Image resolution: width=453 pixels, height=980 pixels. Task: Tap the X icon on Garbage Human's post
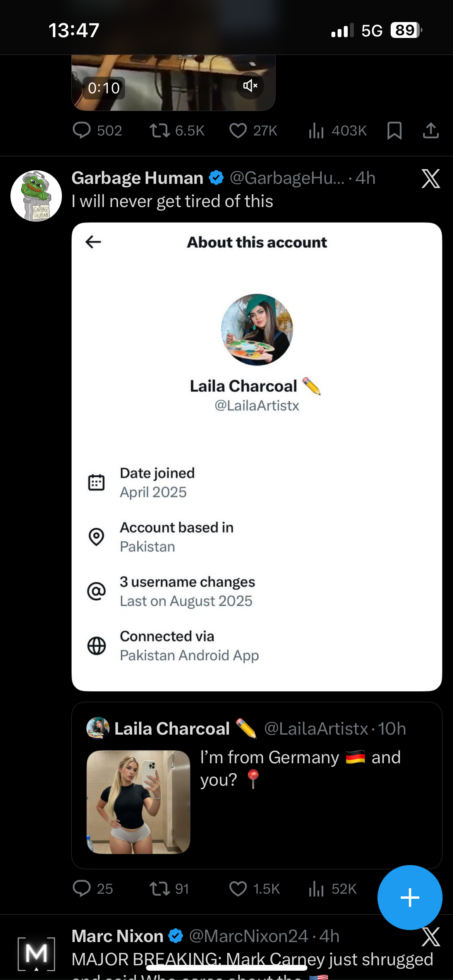[x=431, y=178]
